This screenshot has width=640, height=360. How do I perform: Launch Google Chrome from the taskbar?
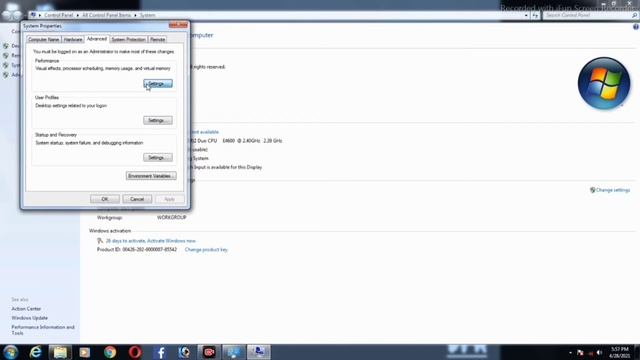pyautogui.click(x=110, y=352)
